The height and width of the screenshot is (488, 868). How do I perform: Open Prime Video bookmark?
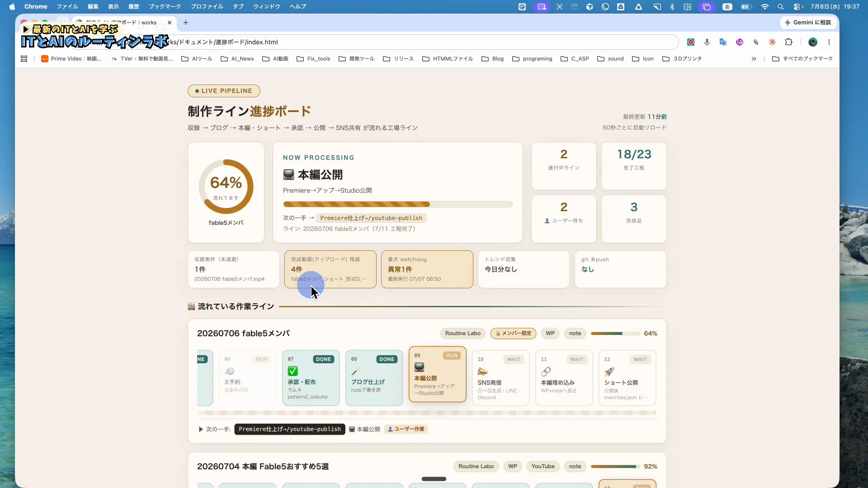71,59
